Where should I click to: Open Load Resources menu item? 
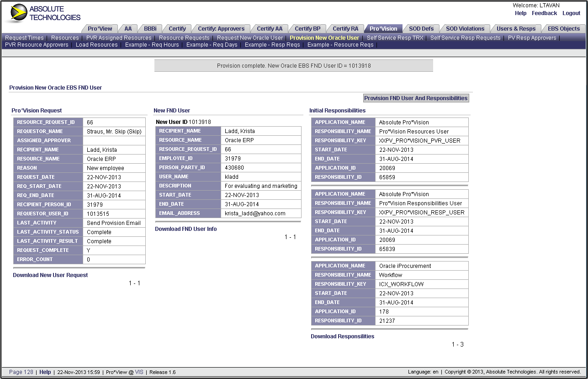96,45
